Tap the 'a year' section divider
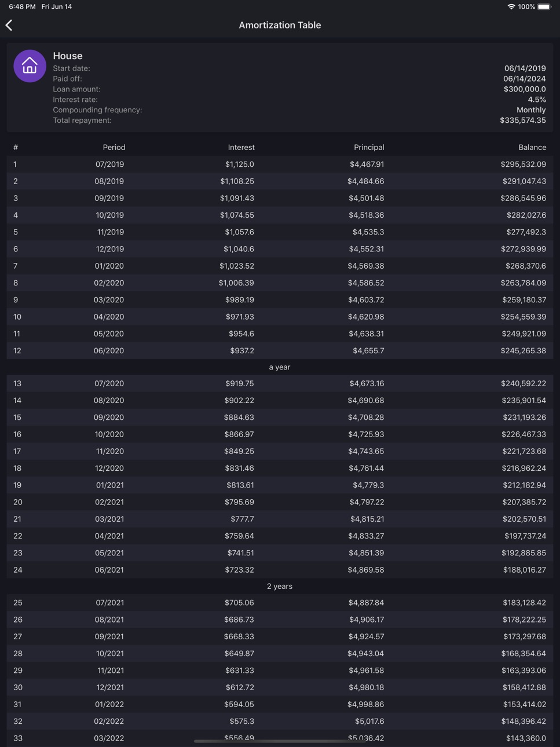Image resolution: width=560 pixels, height=747 pixels. [280, 367]
